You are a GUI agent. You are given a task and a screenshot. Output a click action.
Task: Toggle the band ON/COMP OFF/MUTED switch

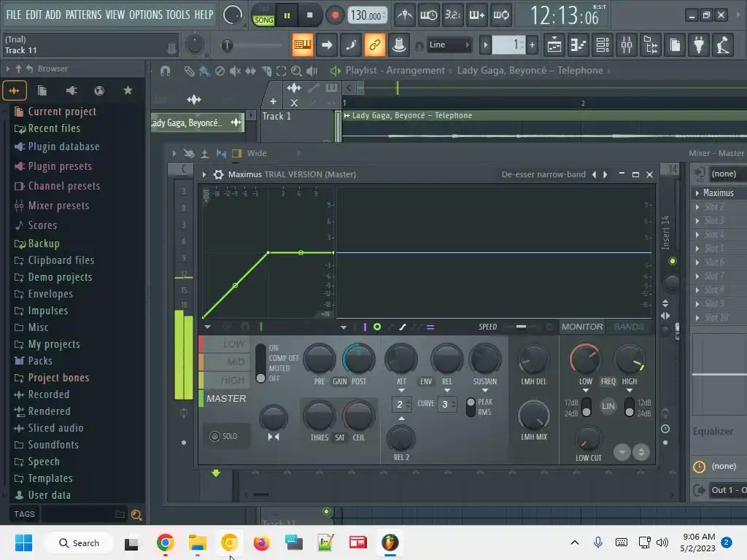[x=260, y=363]
